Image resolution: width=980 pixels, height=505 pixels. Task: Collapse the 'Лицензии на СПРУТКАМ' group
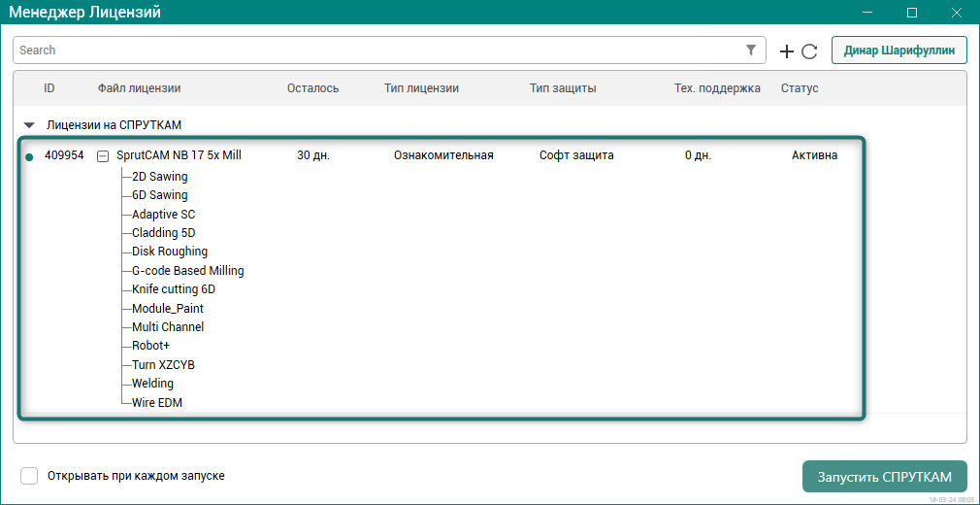[x=29, y=125]
